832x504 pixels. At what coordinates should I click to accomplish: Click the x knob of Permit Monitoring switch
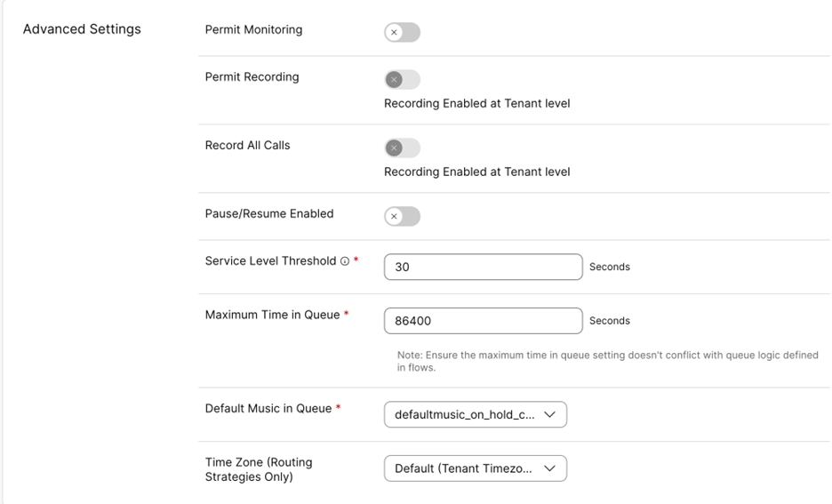coord(394,32)
